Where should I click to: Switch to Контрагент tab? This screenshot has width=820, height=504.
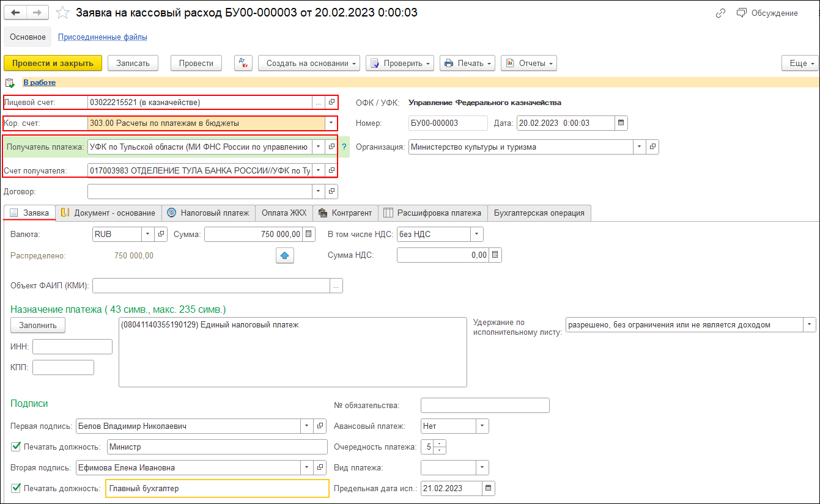[x=345, y=213]
